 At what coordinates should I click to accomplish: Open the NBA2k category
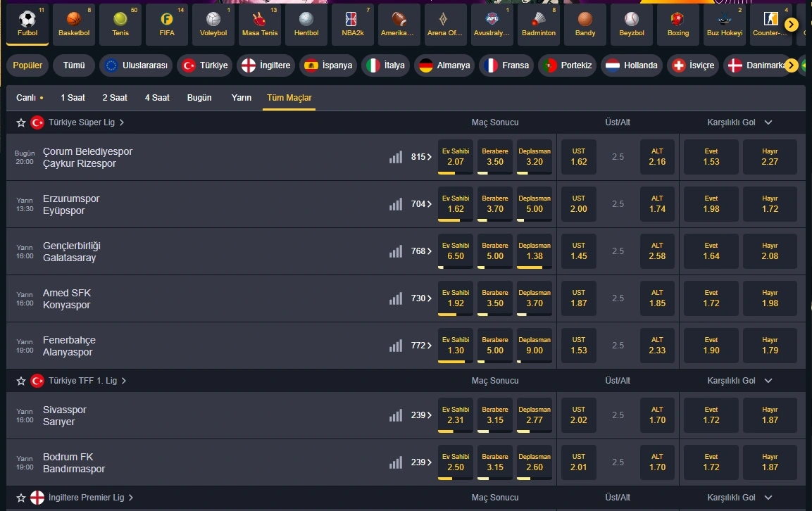[353, 24]
